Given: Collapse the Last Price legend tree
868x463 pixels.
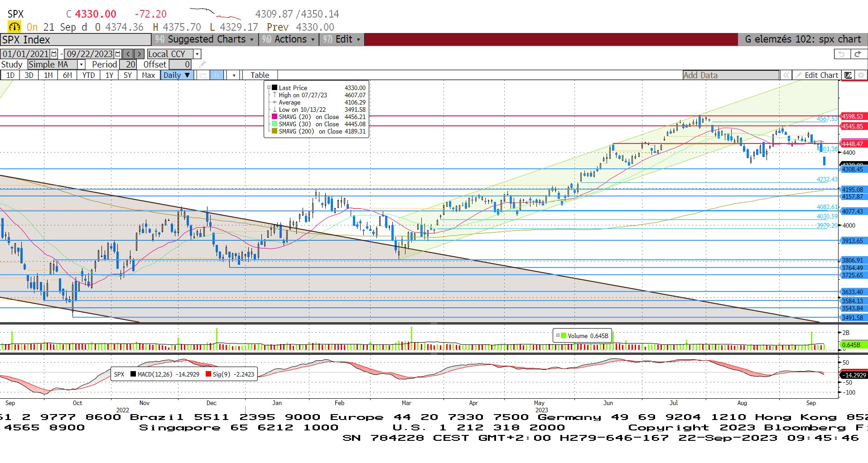Looking at the screenshot, I should click(269, 88).
